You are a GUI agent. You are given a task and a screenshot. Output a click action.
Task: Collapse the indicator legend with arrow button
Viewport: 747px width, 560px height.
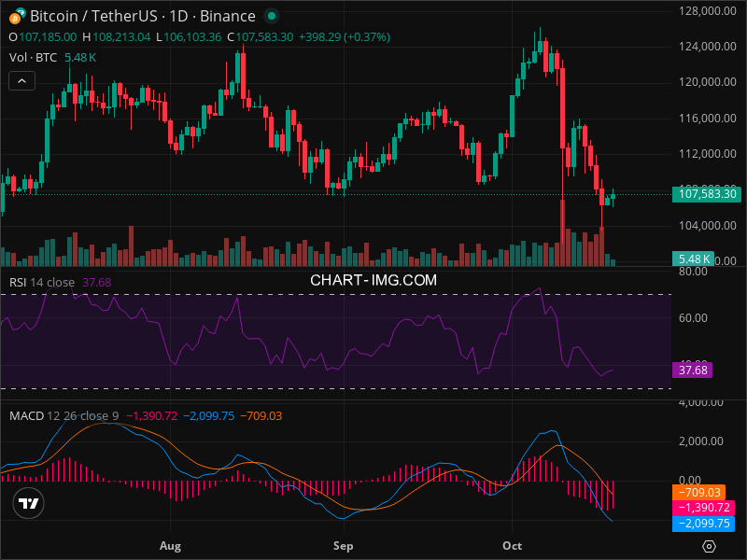point(22,81)
